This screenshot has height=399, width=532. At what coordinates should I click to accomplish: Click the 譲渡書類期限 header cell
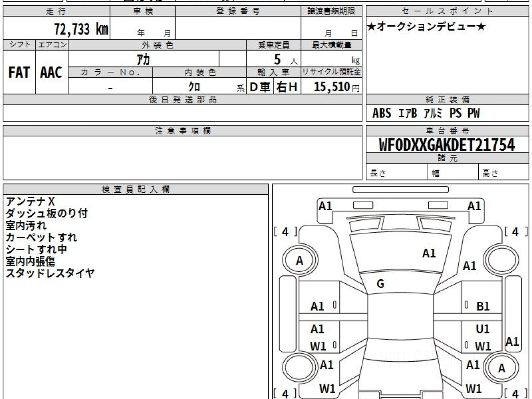(331, 12)
